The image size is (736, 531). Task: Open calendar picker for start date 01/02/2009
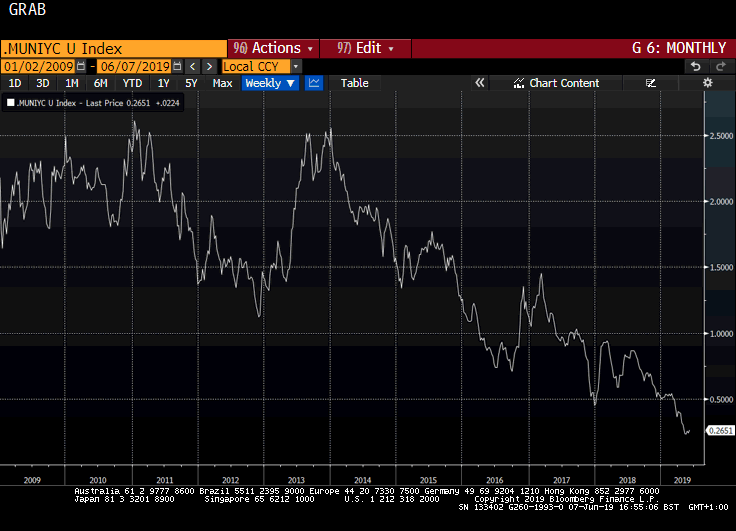81,66
